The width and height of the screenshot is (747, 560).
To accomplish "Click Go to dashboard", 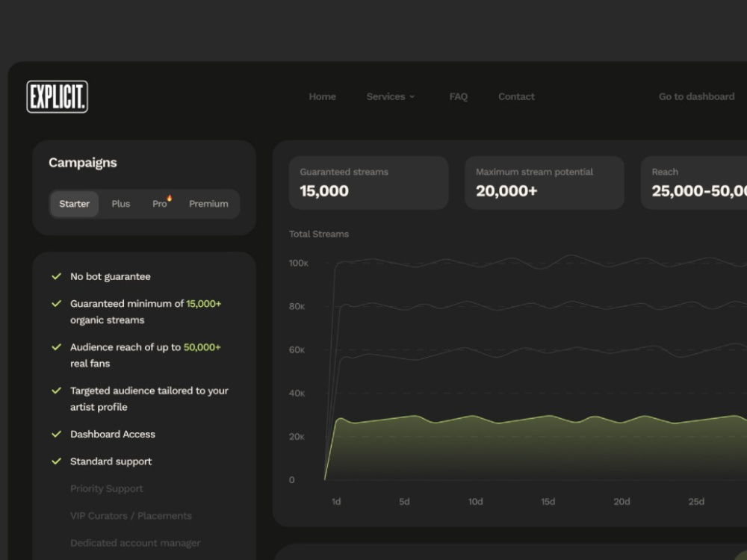I will (x=696, y=96).
